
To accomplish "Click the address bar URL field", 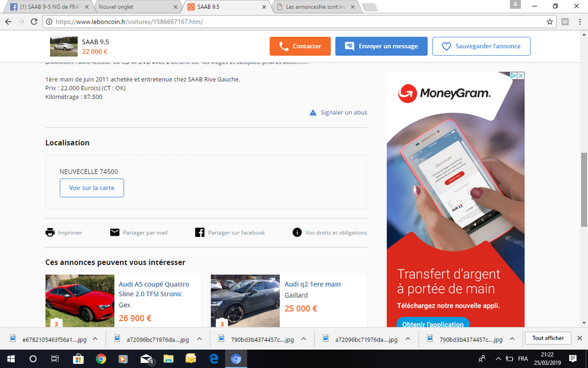I will 298,22.
